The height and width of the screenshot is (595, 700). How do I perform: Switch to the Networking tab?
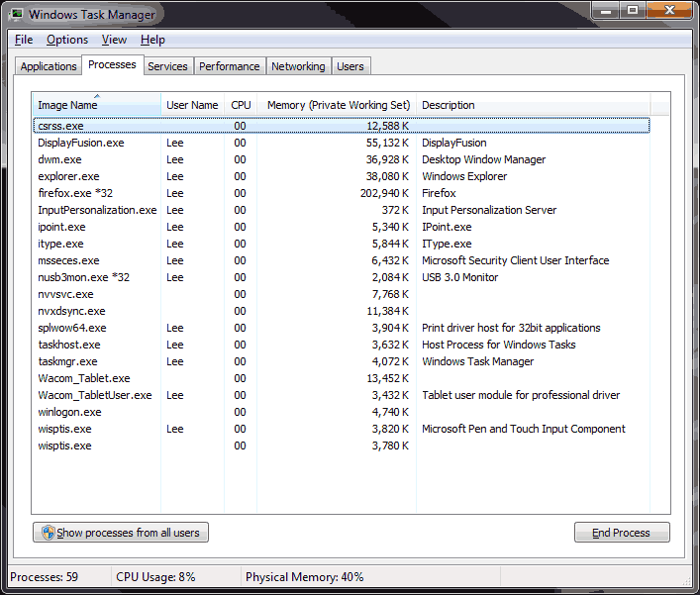coord(298,66)
